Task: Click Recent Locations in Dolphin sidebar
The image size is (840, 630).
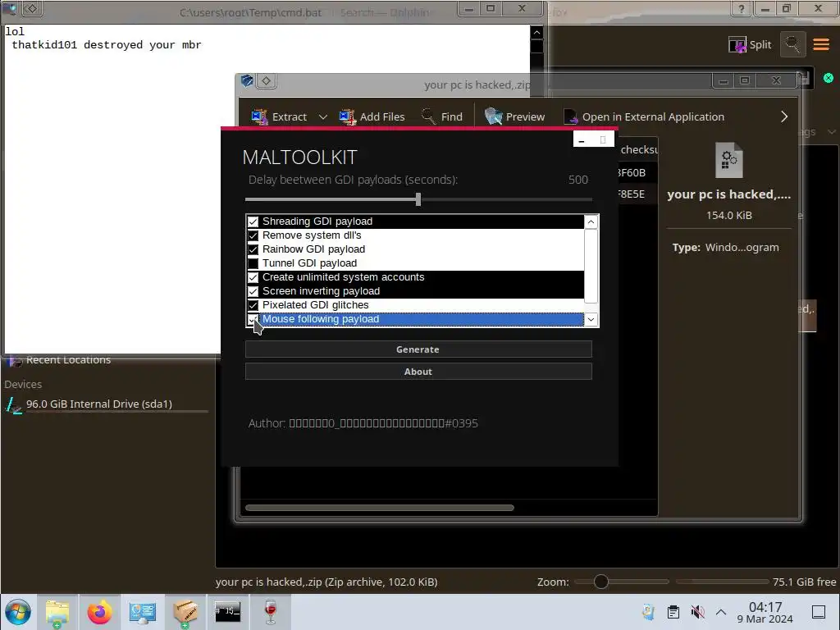Action: [68, 360]
